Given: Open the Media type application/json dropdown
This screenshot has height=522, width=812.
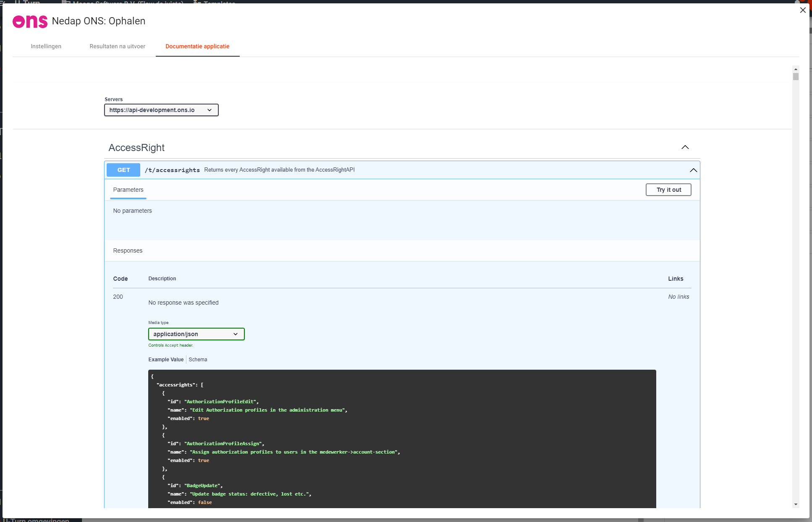Looking at the screenshot, I should [x=196, y=334].
